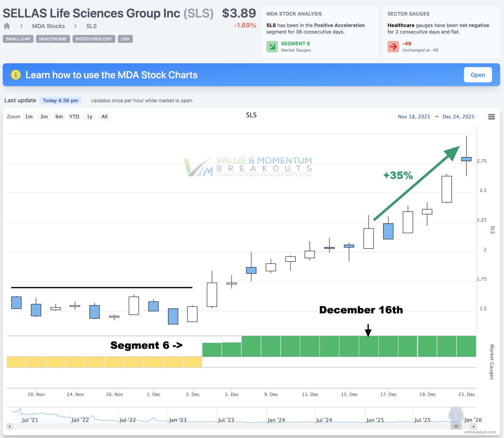This screenshot has width=504, height=438.
Task: Select the All zoom preset
Action: click(104, 116)
